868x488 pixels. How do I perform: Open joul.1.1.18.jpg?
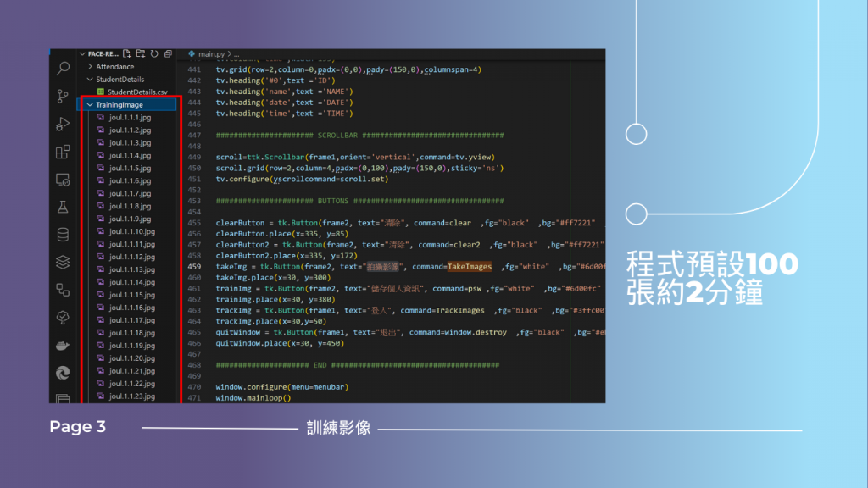[x=132, y=333]
